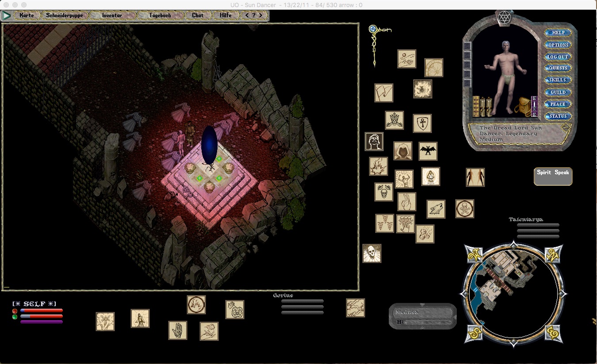Activate the black bat spell icon

[428, 151]
